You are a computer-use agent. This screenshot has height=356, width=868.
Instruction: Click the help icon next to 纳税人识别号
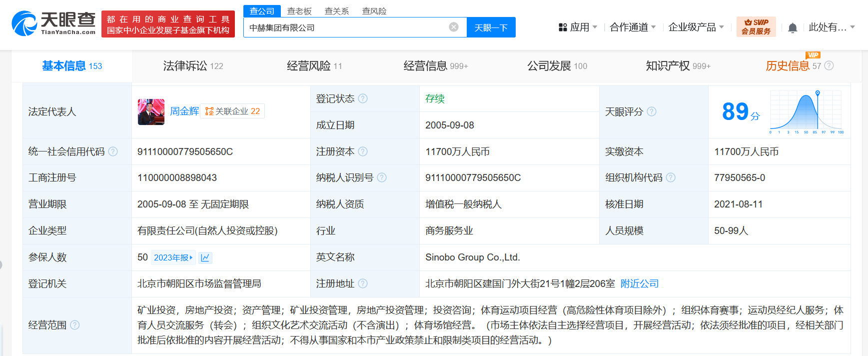[382, 177]
